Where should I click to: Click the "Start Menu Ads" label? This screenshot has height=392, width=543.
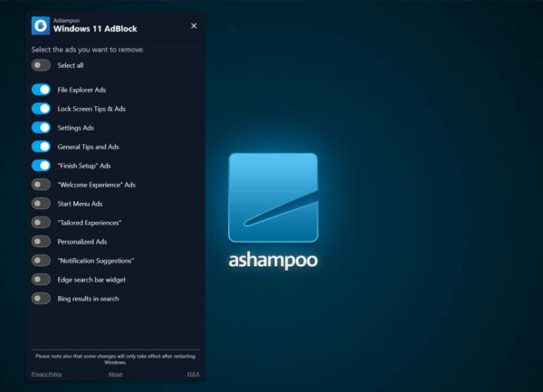click(80, 204)
